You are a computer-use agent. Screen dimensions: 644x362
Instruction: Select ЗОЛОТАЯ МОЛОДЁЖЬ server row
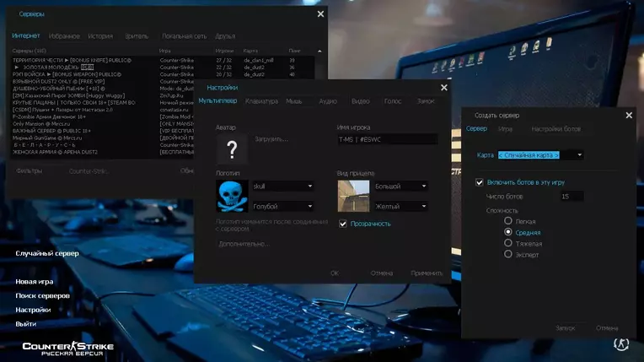click(x=164, y=67)
